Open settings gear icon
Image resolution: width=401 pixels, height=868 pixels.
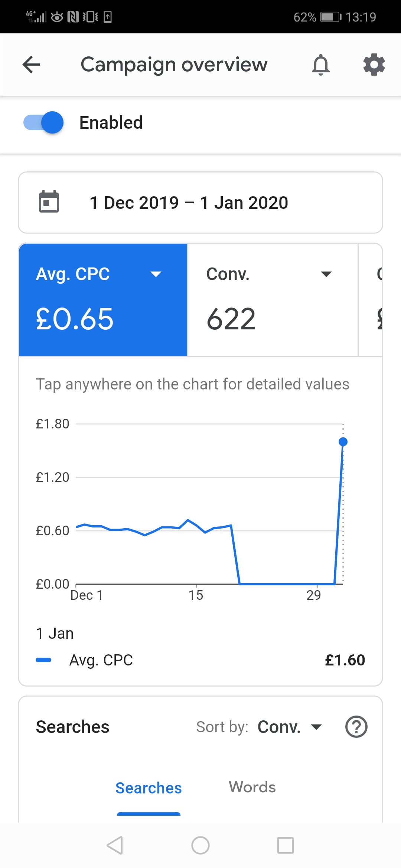coord(374,65)
